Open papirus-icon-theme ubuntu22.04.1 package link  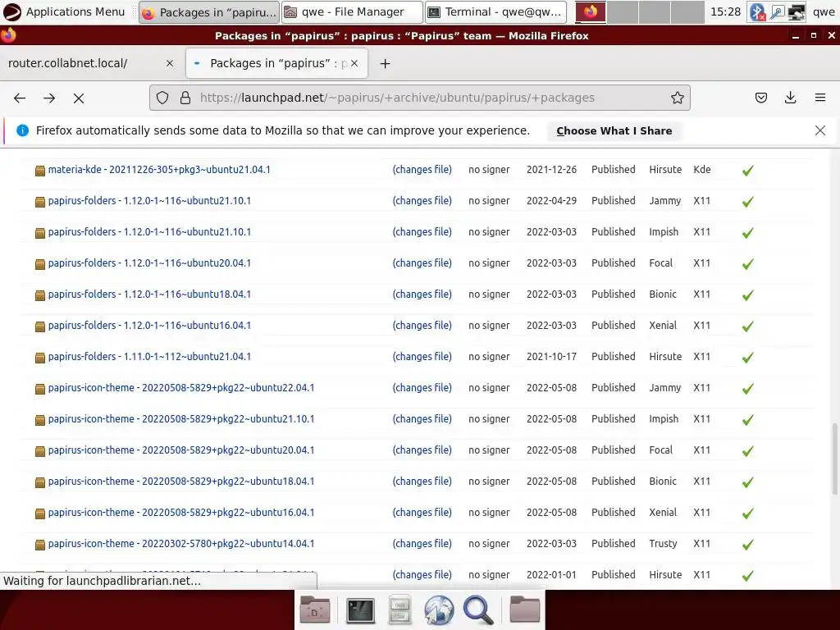pos(181,388)
